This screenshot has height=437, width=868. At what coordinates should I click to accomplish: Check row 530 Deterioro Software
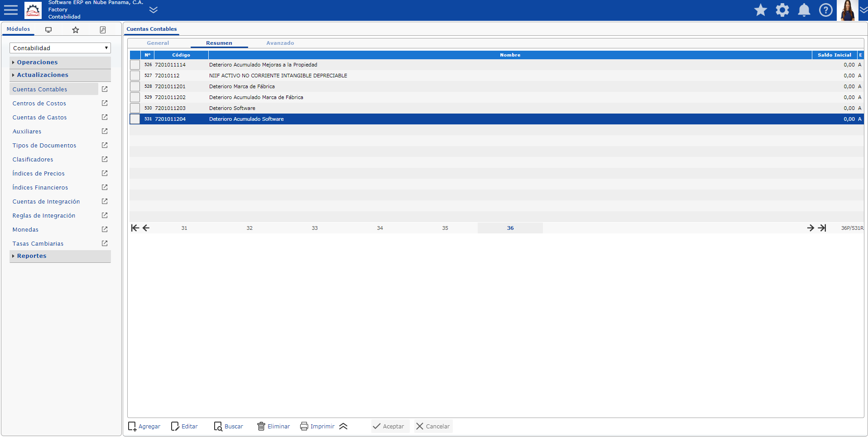[x=135, y=108]
